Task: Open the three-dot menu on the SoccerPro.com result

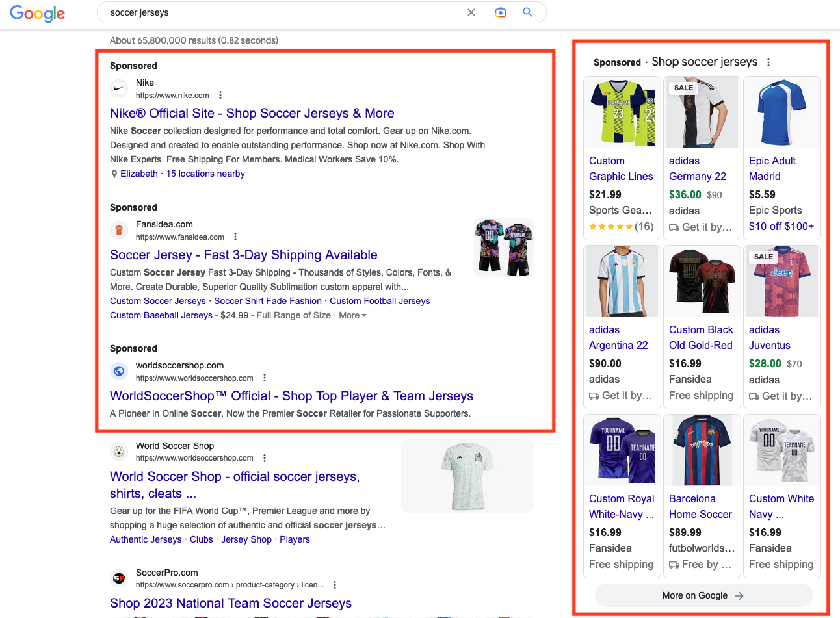Action: (x=334, y=584)
